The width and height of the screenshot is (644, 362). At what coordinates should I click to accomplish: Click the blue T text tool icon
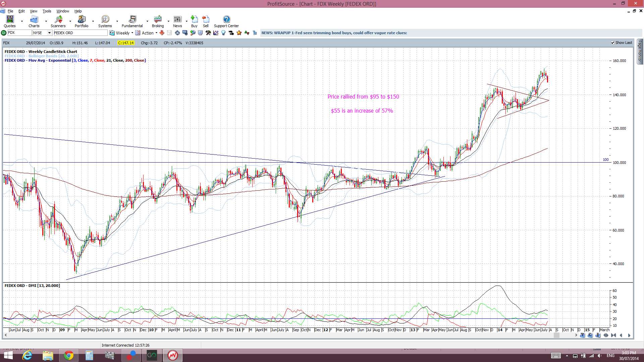583,335
